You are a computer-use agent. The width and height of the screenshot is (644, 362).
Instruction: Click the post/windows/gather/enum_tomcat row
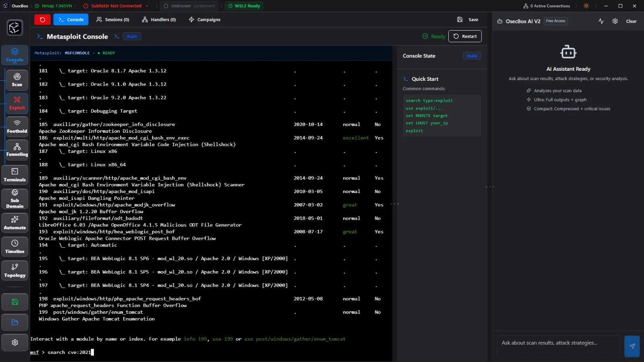pos(211,312)
